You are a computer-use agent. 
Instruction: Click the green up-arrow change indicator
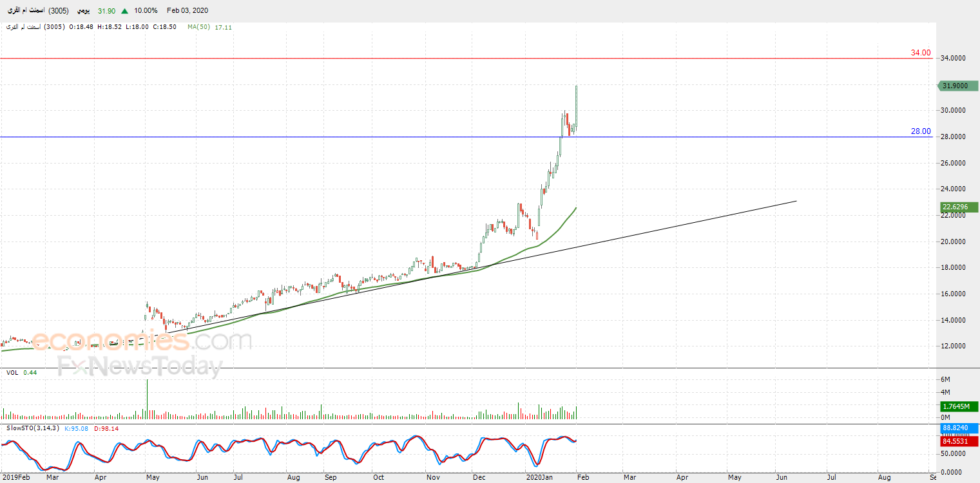124,11
